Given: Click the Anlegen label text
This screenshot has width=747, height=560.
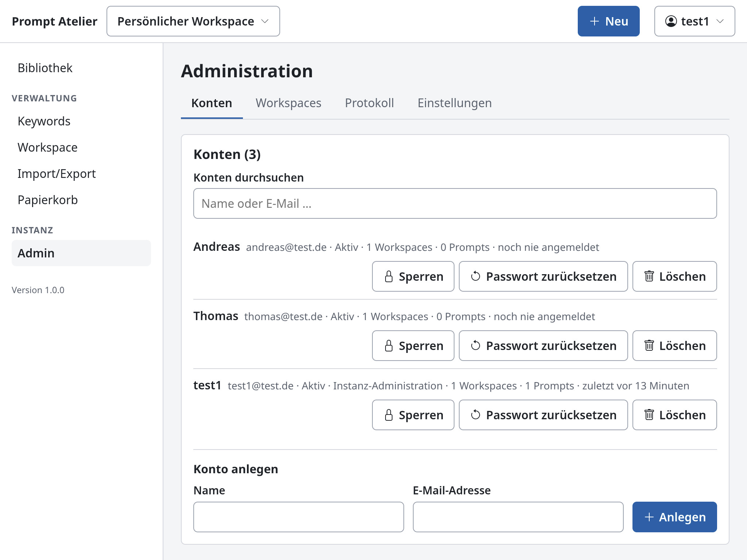Looking at the screenshot, I should point(682,517).
